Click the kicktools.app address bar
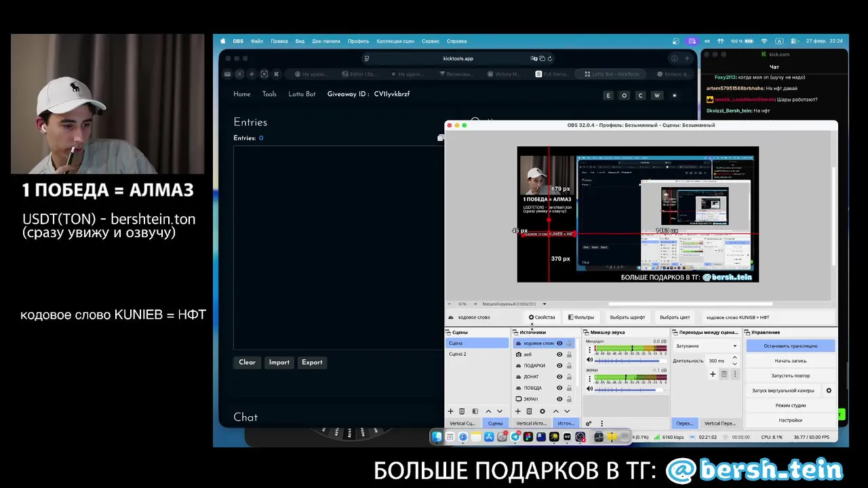The height and width of the screenshot is (488, 868). (458, 58)
